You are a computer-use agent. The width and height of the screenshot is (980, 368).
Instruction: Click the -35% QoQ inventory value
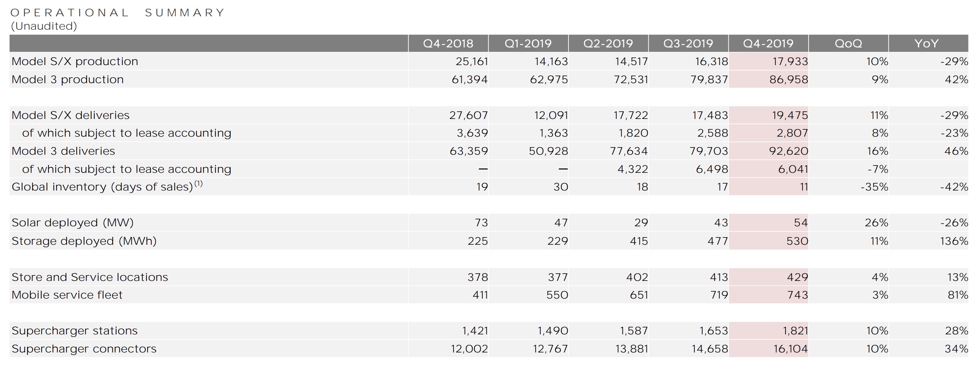coord(874,187)
